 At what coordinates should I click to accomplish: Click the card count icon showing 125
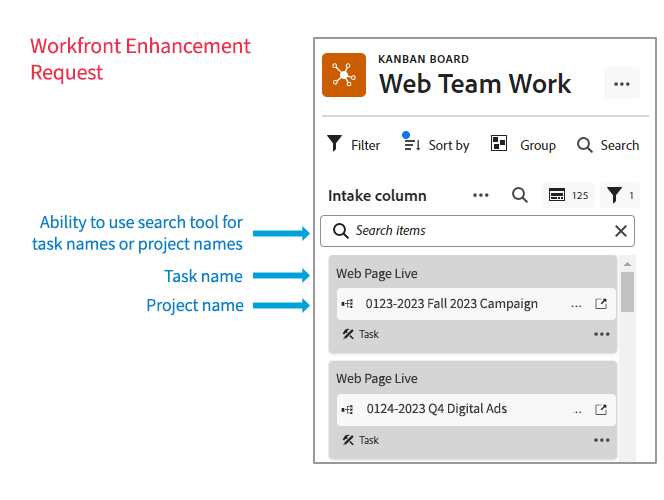568,195
